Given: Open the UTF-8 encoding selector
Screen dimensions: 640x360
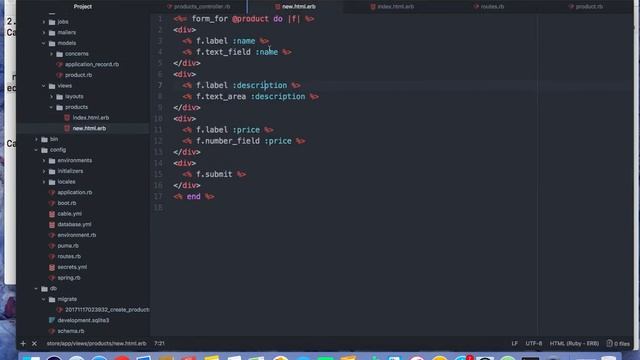Looking at the screenshot, I should (x=534, y=344).
